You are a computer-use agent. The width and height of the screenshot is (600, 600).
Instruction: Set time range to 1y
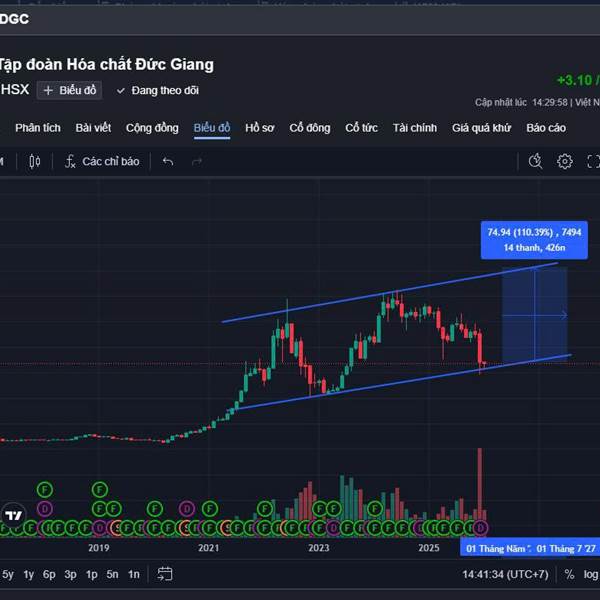coord(29,574)
